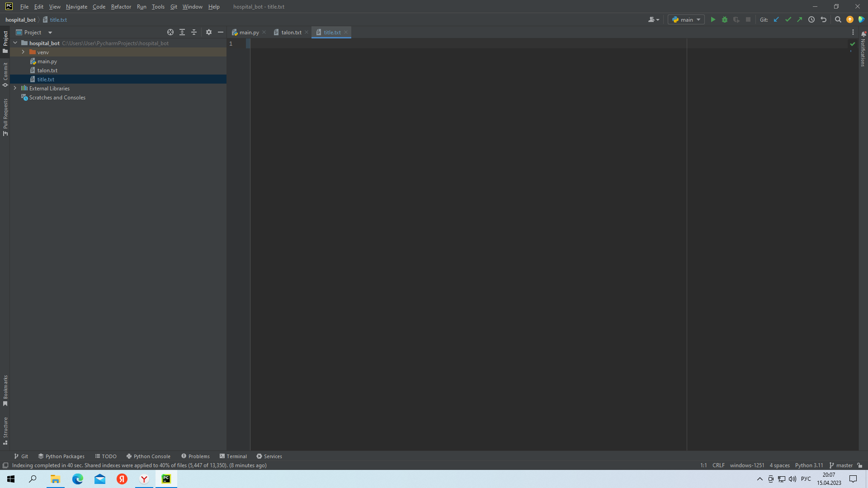868x488 pixels.
Task: Open Project panel settings gear
Action: tap(208, 32)
